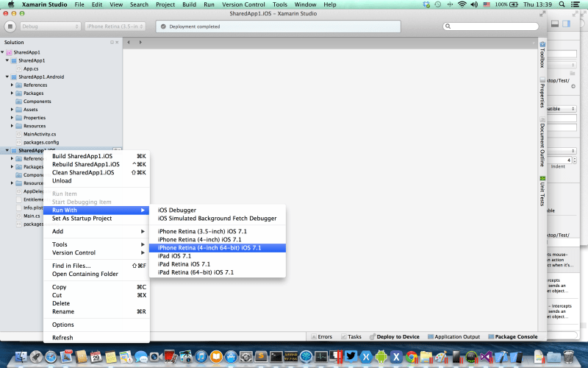
Task: Select packages.config under SharedApp1.Android
Action: tap(41, 142)
